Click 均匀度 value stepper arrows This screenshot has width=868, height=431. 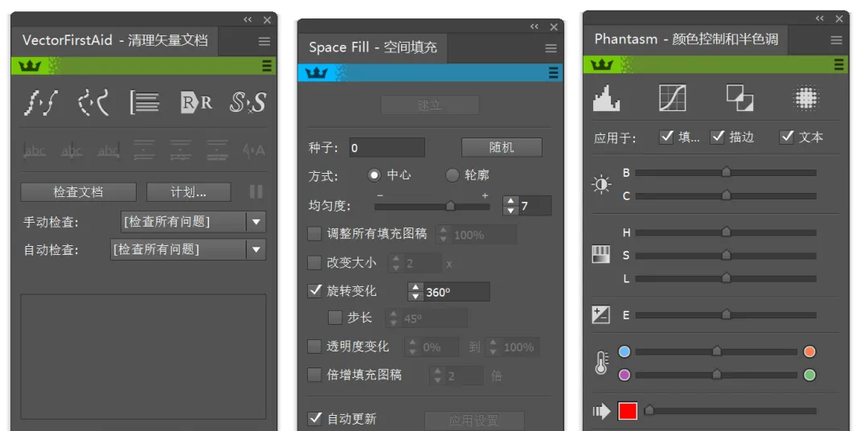pos(511,206)
